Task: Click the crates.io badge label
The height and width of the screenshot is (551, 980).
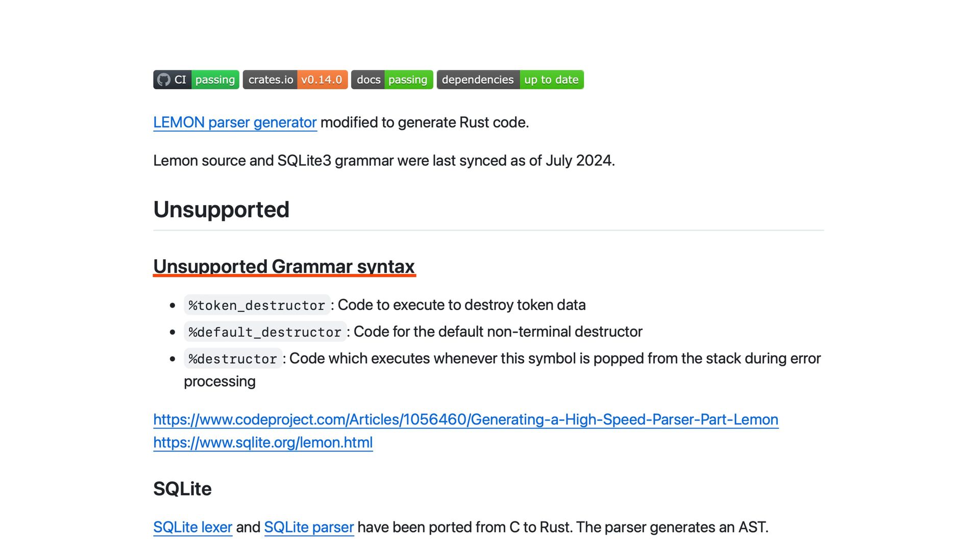Action: coord(271,80)
